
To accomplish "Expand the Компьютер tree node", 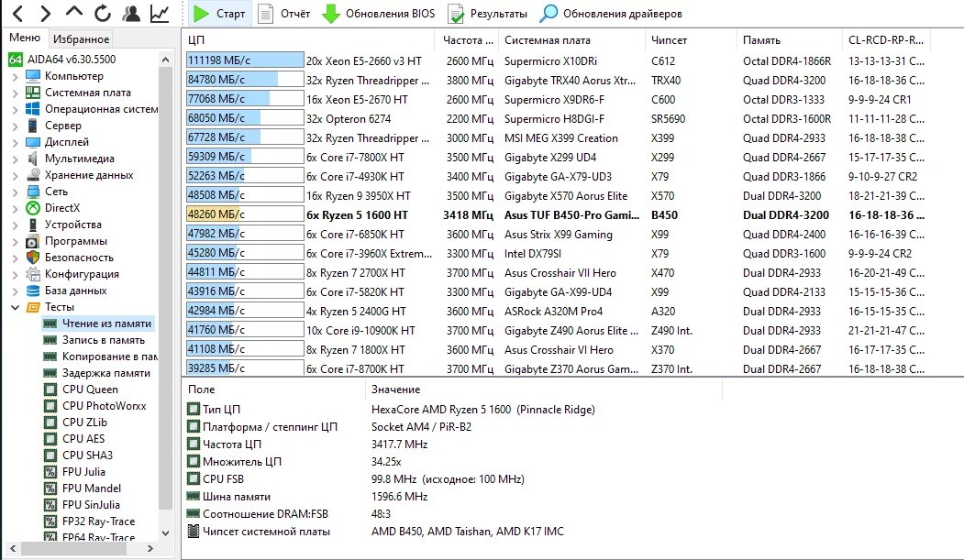I will [x=15, y=76].
